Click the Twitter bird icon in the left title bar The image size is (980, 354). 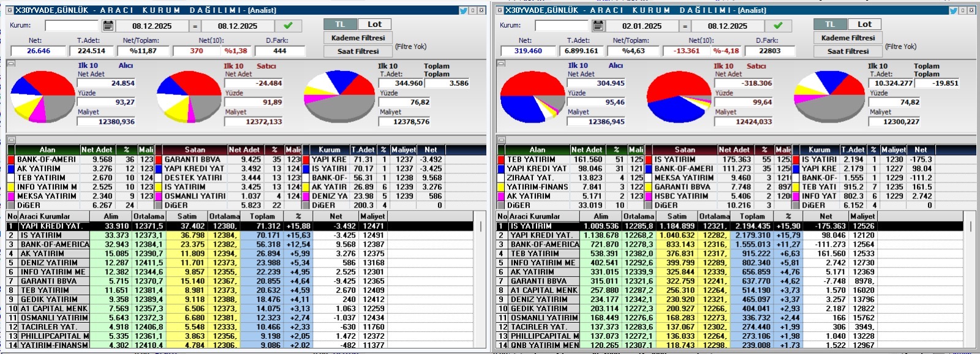(x=464, y=10)
